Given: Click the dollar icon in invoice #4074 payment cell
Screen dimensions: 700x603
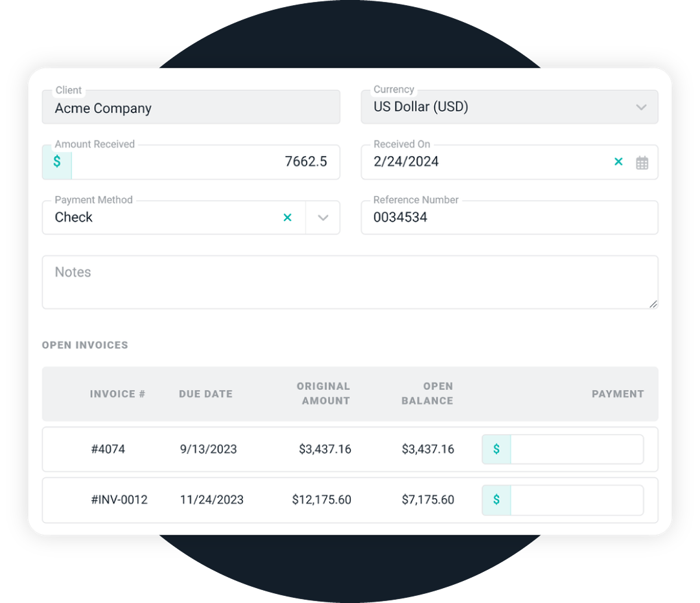Looking at the screenshot, I should pyautogui.click(x=496, y=449).
